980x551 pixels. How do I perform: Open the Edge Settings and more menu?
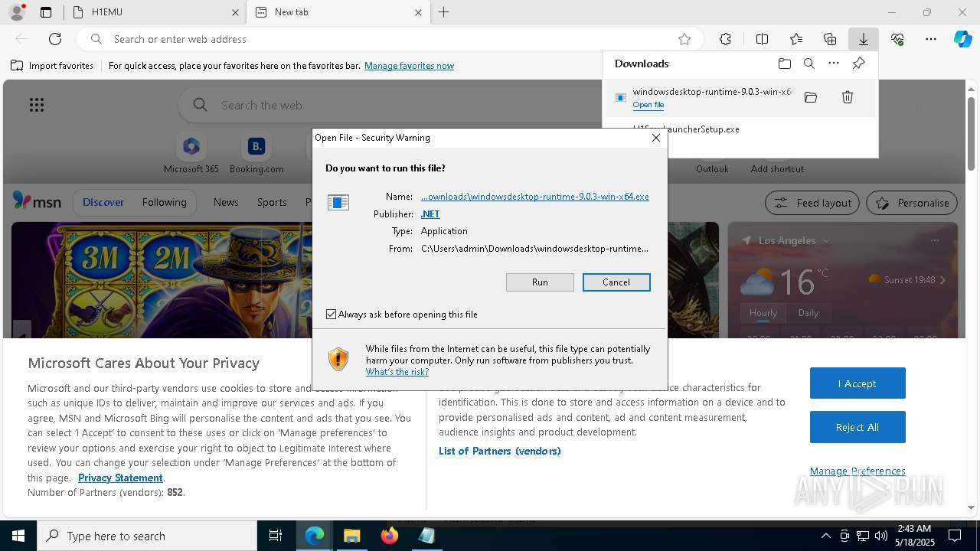(x=931, y=39)
